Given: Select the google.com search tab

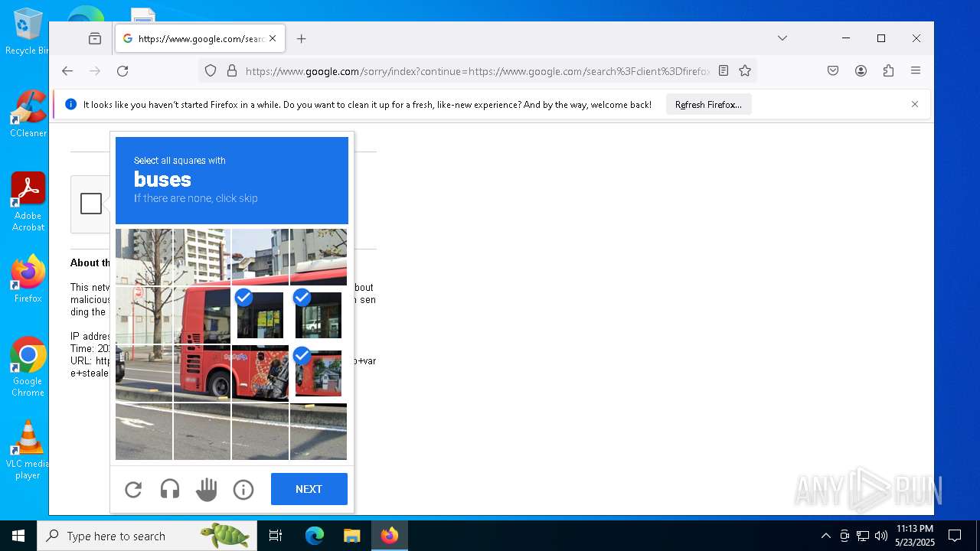Looking at the screenshot, I should coord(201,38).
